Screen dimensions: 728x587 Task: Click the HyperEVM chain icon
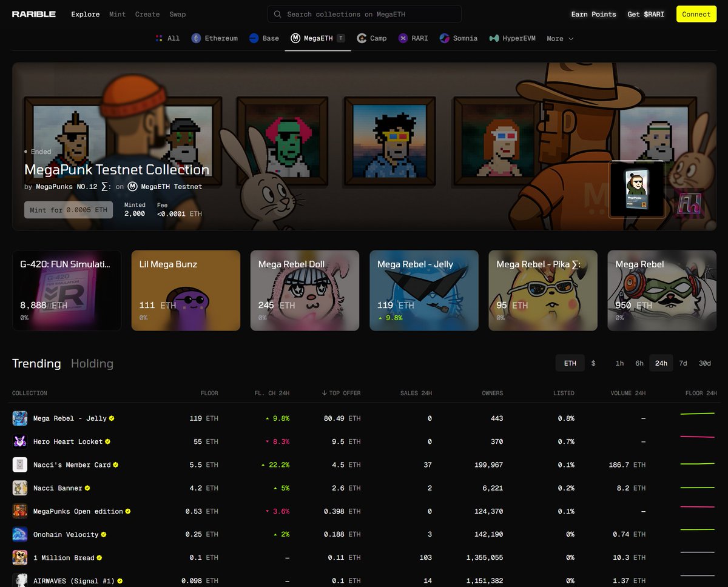pyautogui.click(x=494, y=38)
